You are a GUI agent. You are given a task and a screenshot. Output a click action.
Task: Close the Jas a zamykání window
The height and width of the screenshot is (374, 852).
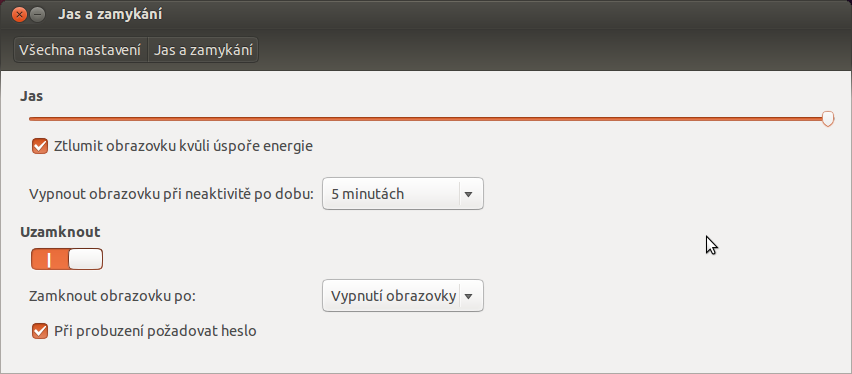coord(20,15)
